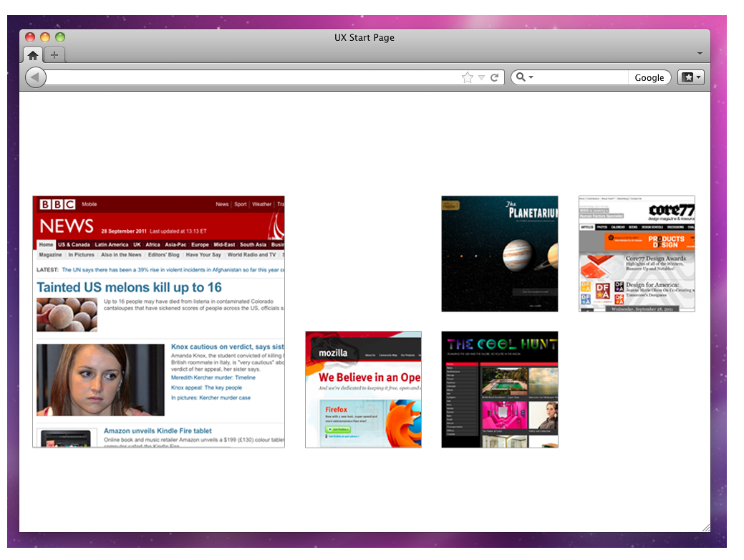Image resolution: width=744 pixels, height=560 pixels.
Task: Click "Also in the News" in BBC sub-navigation
Action: pos(121,255)
